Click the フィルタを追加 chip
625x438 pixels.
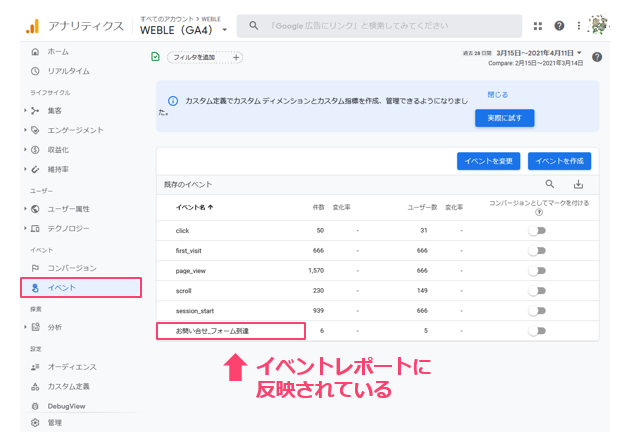[205, 57]
